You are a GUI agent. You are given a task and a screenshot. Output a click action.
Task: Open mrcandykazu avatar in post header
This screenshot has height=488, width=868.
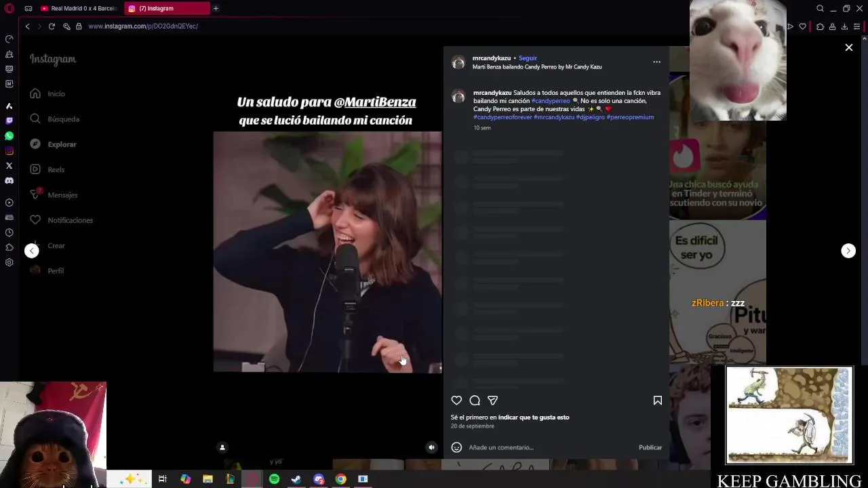click(458, 62)
